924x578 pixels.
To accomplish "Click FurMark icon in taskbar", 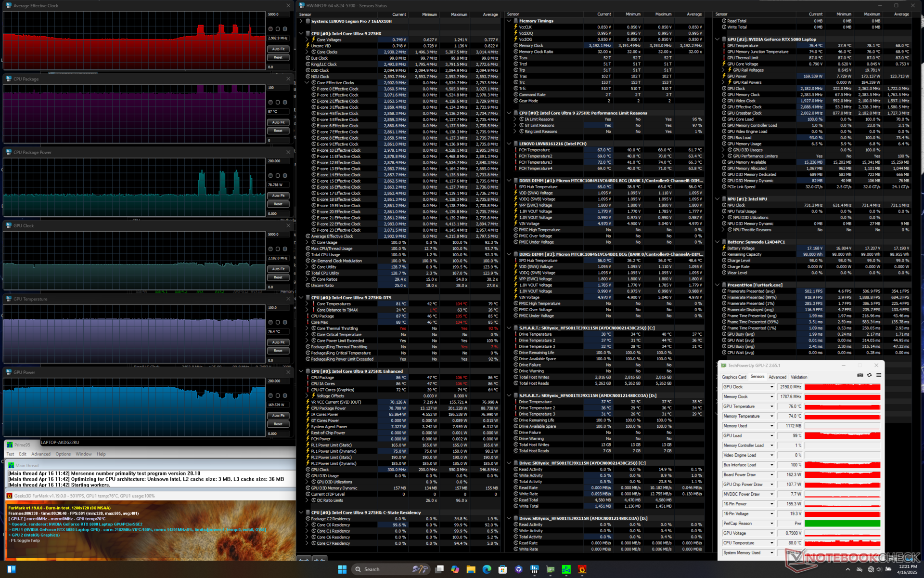I will point(582,569).
